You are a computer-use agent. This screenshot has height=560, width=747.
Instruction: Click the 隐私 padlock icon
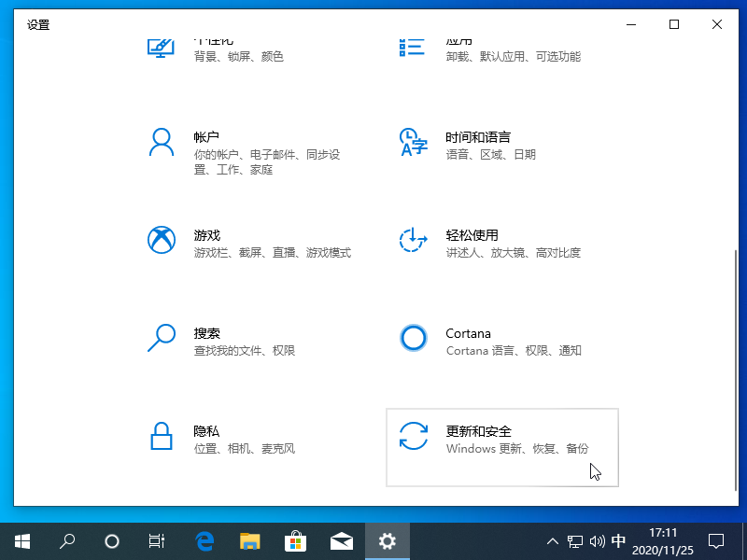(x=162, y=436)
